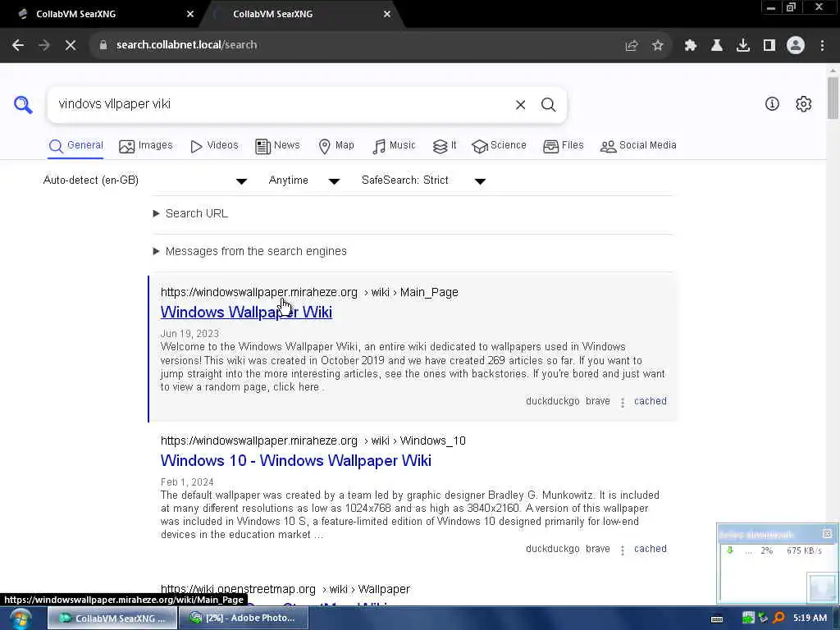
Task: Open Windows 10 - Windows Wallpaper Wiki result
Action: pyautogui.click(x=295, y=460)
